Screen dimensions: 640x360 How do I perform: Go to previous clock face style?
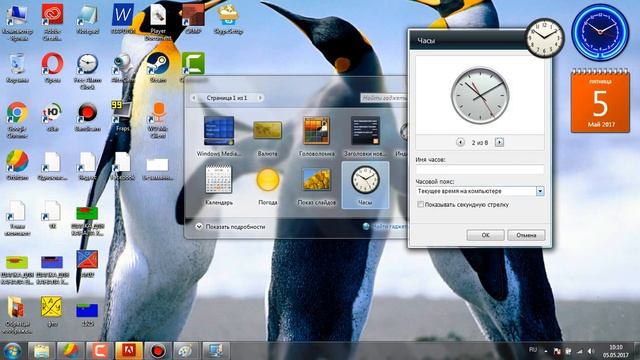click(460, 142)
